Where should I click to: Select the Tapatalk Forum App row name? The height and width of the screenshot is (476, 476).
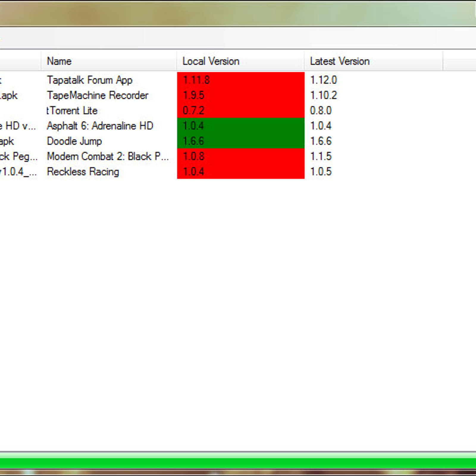pos(90,80)
